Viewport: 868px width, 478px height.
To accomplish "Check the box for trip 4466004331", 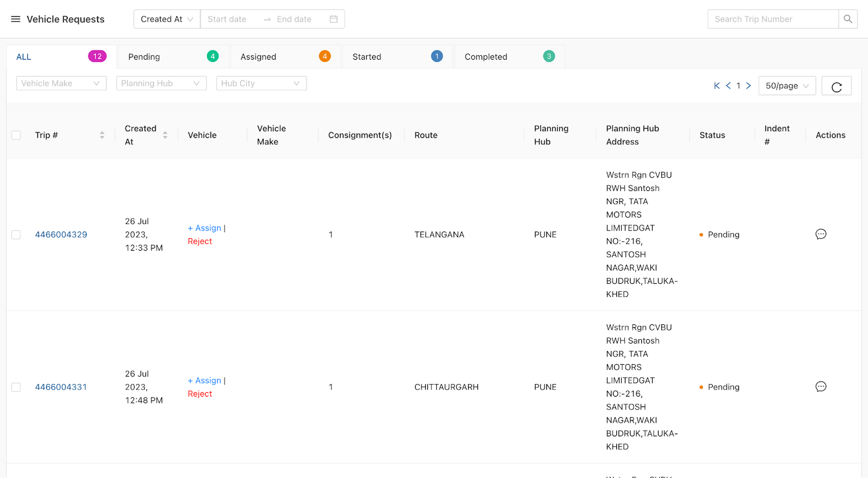I will click(x=16, y=387).
